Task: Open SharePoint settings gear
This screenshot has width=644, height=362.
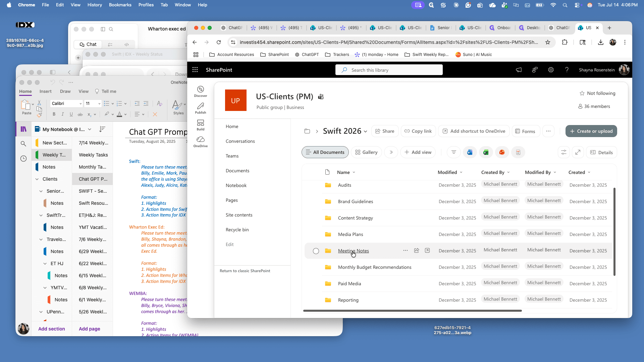Action: point(551,70)
